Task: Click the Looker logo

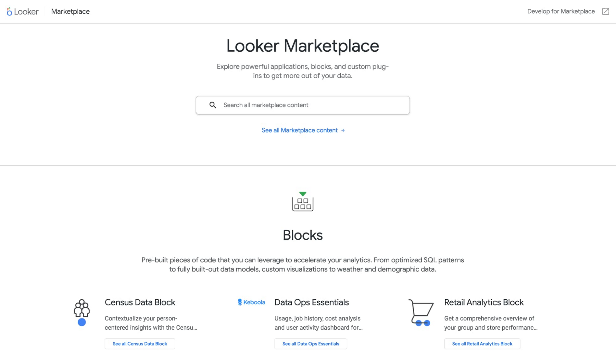Action: (22, 12)
